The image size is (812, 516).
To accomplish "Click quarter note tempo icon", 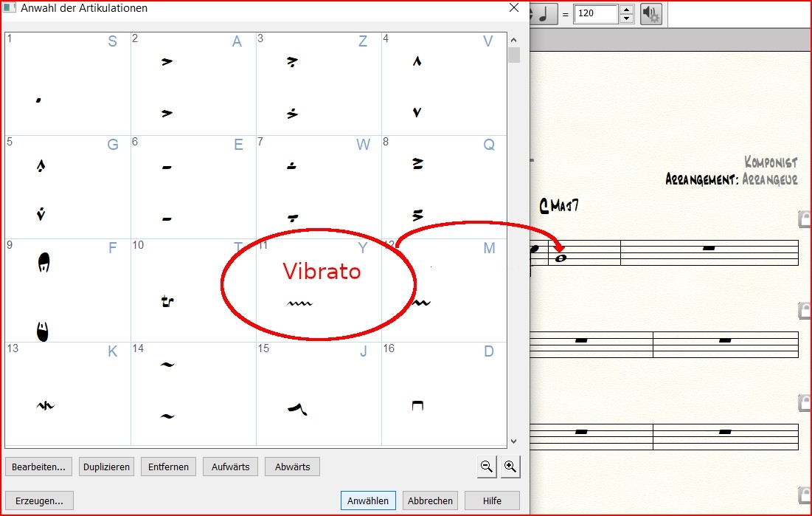I will 544,13.
